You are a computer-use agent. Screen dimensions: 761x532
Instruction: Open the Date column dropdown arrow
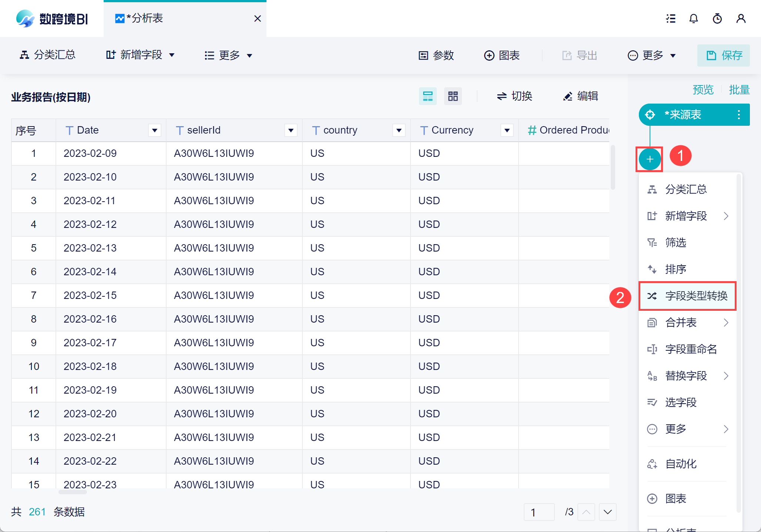pyautogui.click(x=155, y=130)
